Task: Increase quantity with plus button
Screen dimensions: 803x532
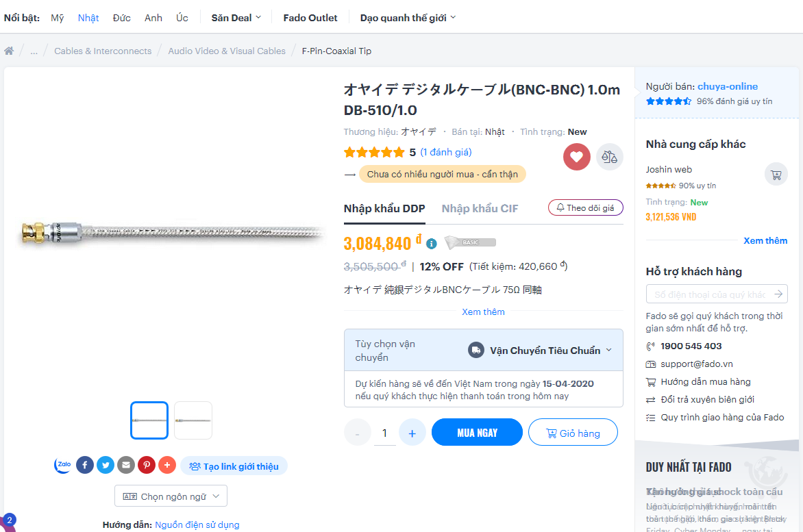Action: click(x=412, y=433)
